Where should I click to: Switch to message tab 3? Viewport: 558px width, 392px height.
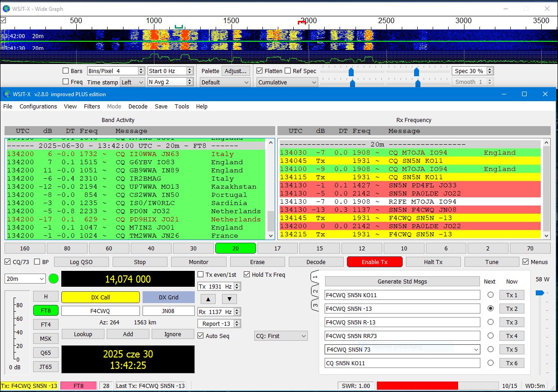315,305
